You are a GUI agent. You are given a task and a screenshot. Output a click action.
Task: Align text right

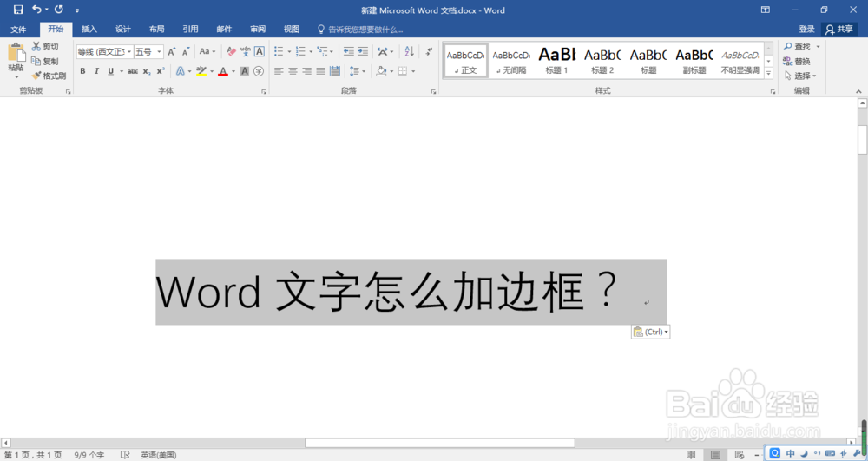click(x=306, y=71)
